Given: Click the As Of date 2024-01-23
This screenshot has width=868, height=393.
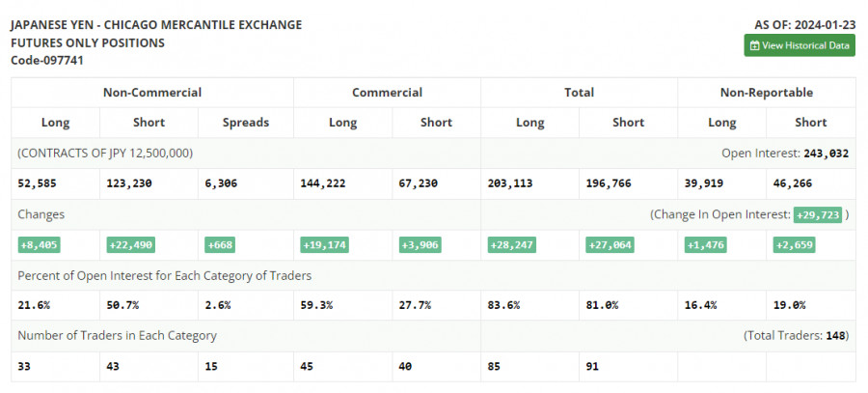Looking at the screenshot, I should pos(820,24).
